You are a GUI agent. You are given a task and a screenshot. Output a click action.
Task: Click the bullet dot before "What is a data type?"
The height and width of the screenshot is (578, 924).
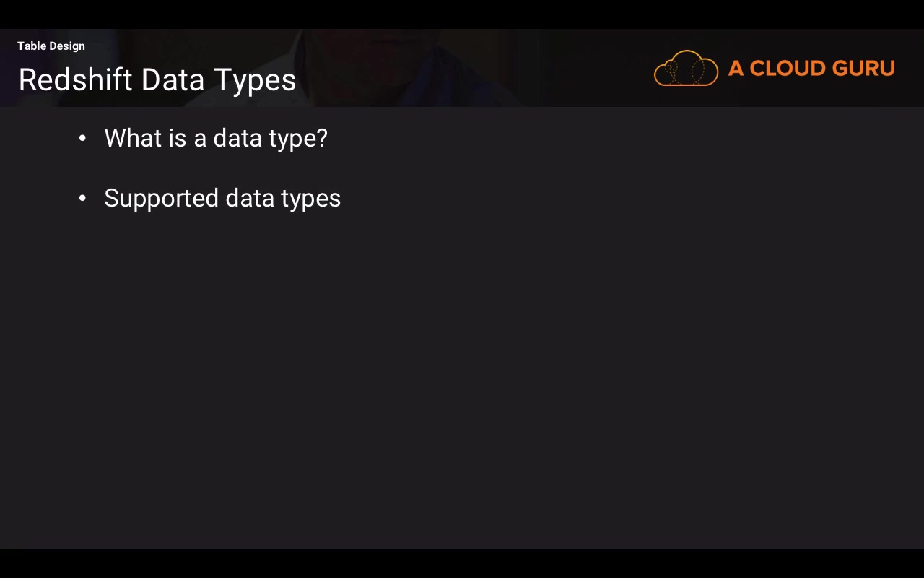(82, 138)
